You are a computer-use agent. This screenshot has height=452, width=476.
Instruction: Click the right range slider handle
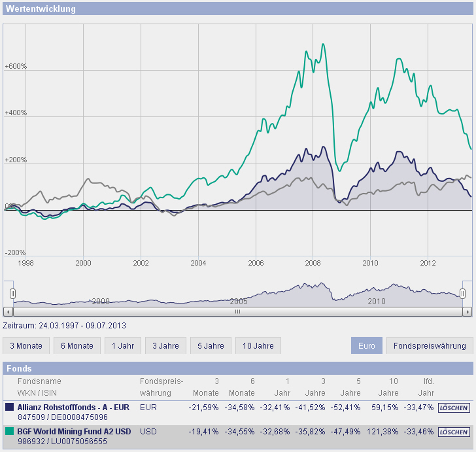pos(462,294)
